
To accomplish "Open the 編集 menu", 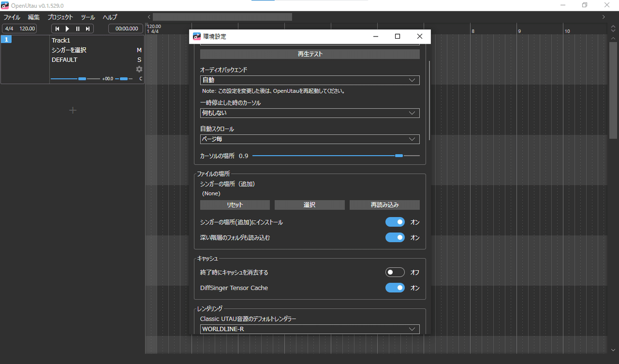I will pos(34,17).
